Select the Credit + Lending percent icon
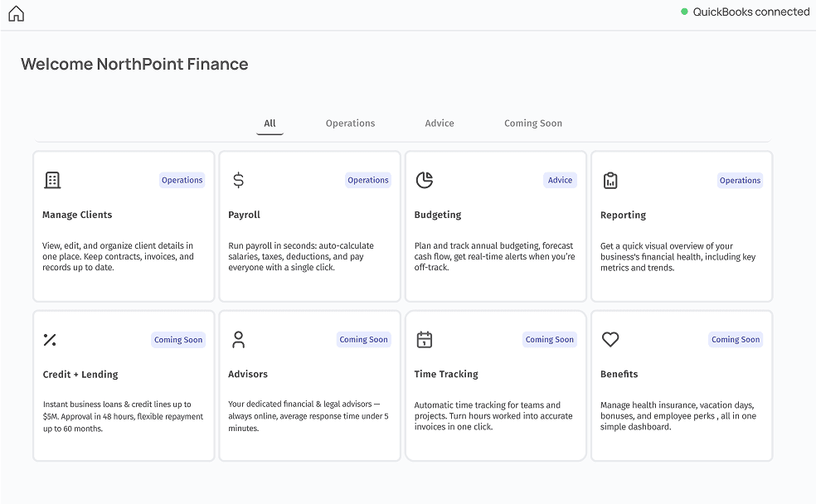The width and height of the screenshot is (816, 504). click(50, 340)
